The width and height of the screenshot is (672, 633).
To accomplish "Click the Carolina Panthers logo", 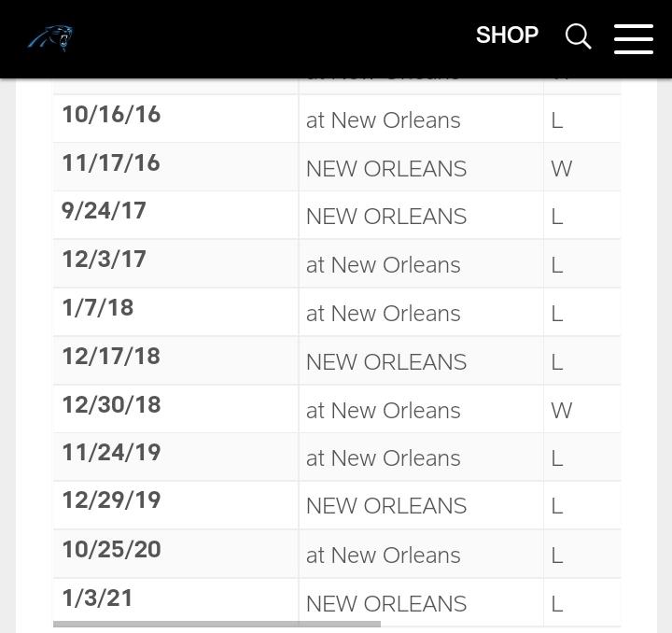I will [x=50, y=38].
